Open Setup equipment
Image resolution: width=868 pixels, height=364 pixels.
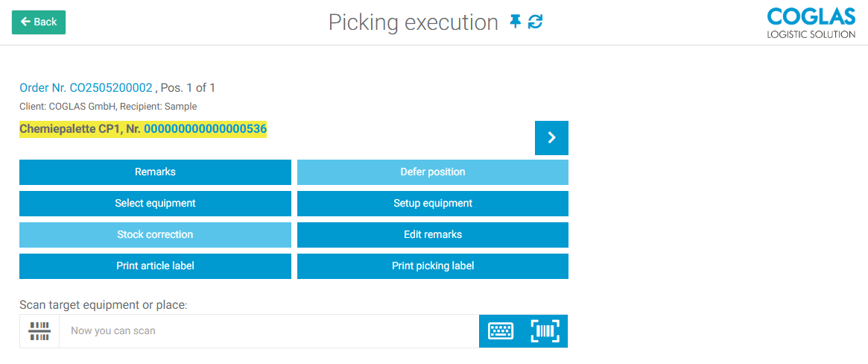pyautogui.click(x=433, y=204)
